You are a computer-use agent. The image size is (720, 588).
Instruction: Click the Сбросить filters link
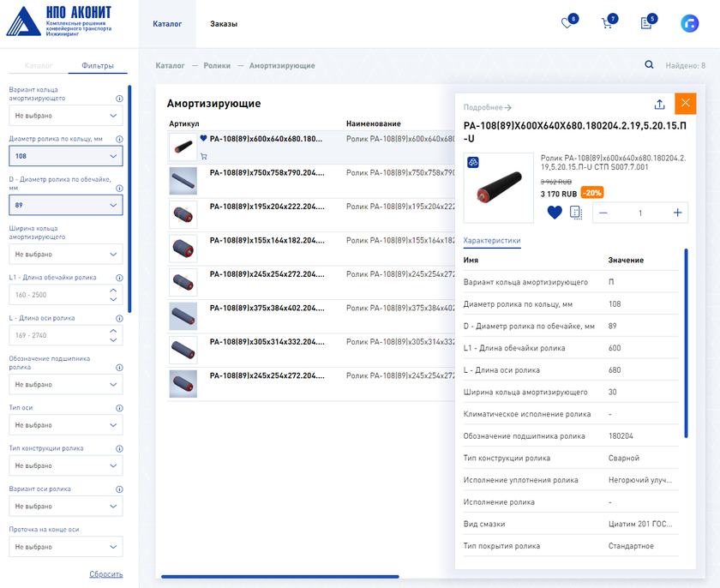click(x=105, y=574)
